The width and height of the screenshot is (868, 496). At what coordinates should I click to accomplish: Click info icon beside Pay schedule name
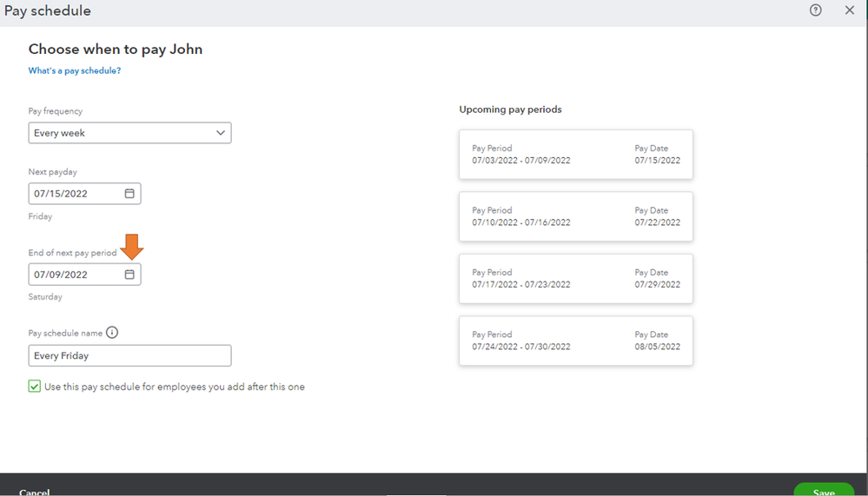(x=112, y=333)
